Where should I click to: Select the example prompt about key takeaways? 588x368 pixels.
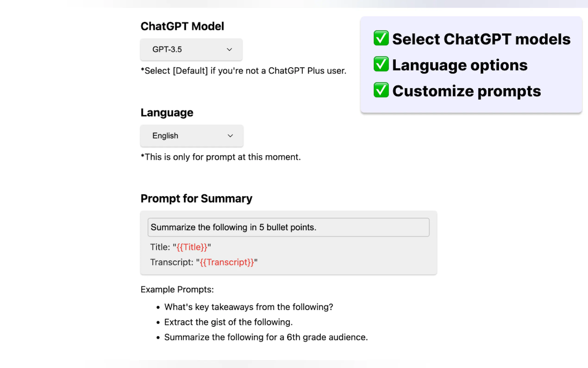click(248, 307)
